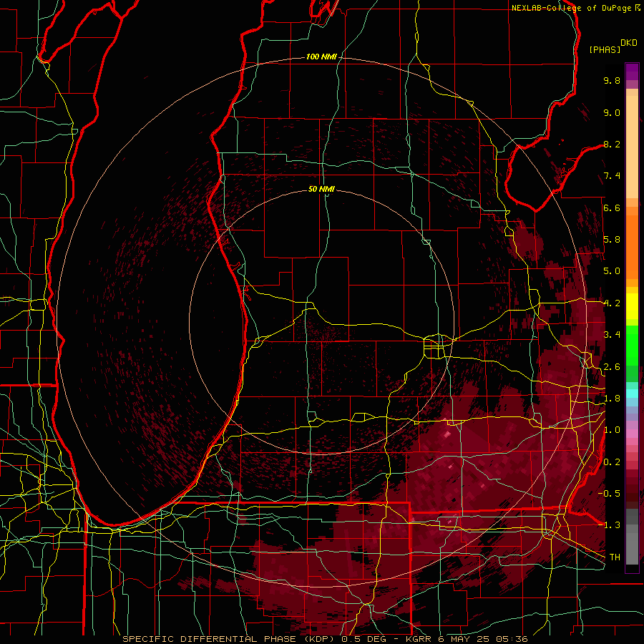Click the 100 NMI range ring label
Viewport: 644px width, 644px height.
point(321,57)
